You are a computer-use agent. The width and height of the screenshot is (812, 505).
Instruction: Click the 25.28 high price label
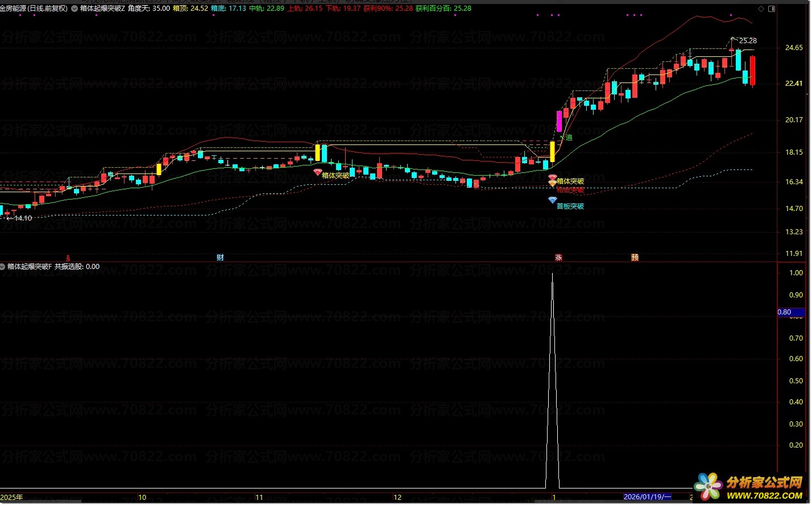tap(748, 41)
